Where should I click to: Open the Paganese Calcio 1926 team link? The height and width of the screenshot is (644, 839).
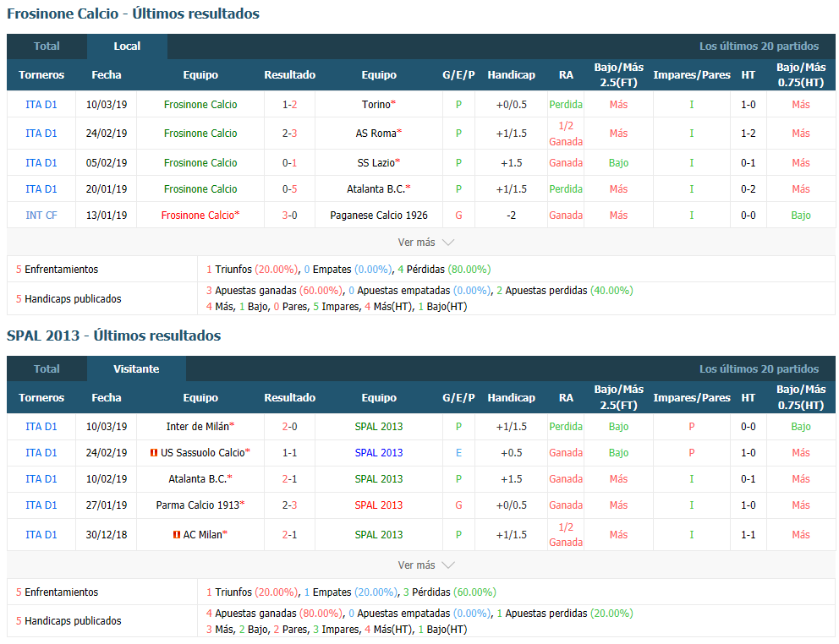(379, 216)
